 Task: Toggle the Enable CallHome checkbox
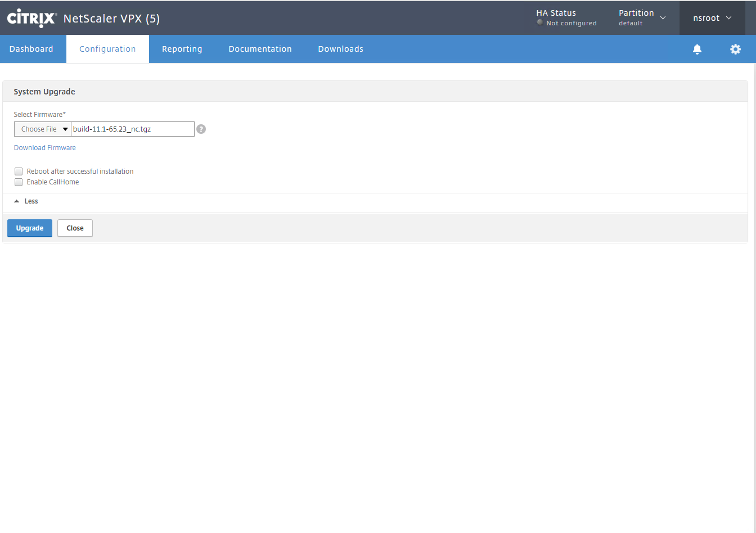19,182
